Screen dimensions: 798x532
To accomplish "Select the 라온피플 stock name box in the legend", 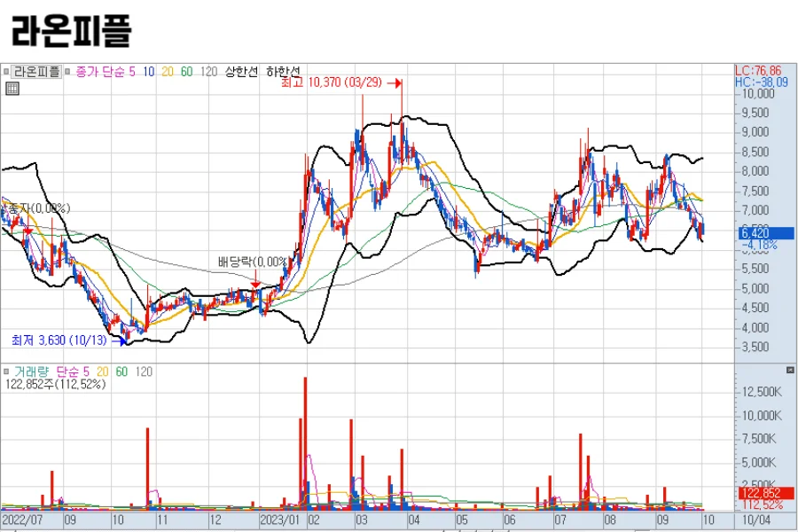I will point(36,72).
